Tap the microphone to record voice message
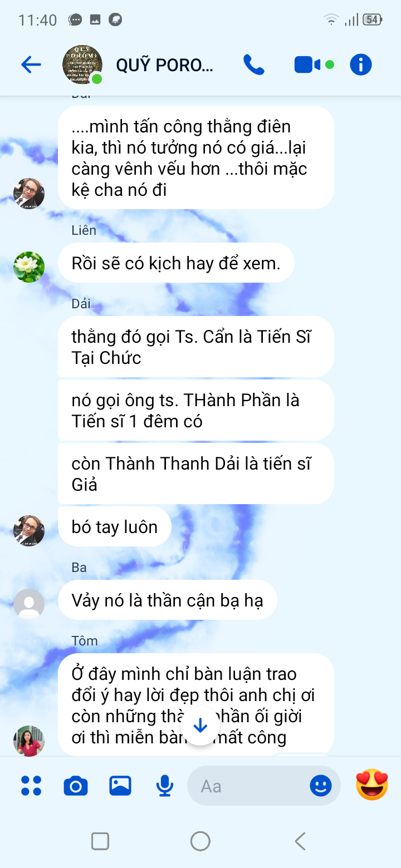The height and width of the screenshot is (868, 401). click(164, 786)
